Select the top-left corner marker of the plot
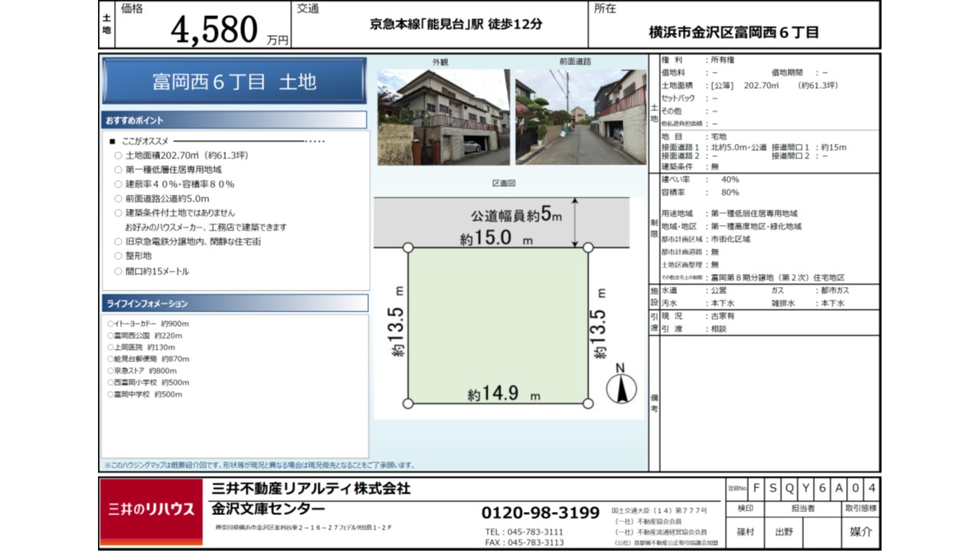The width and height of the screenshot is (980, 551). pyautogui.click(x=408, y=247)
